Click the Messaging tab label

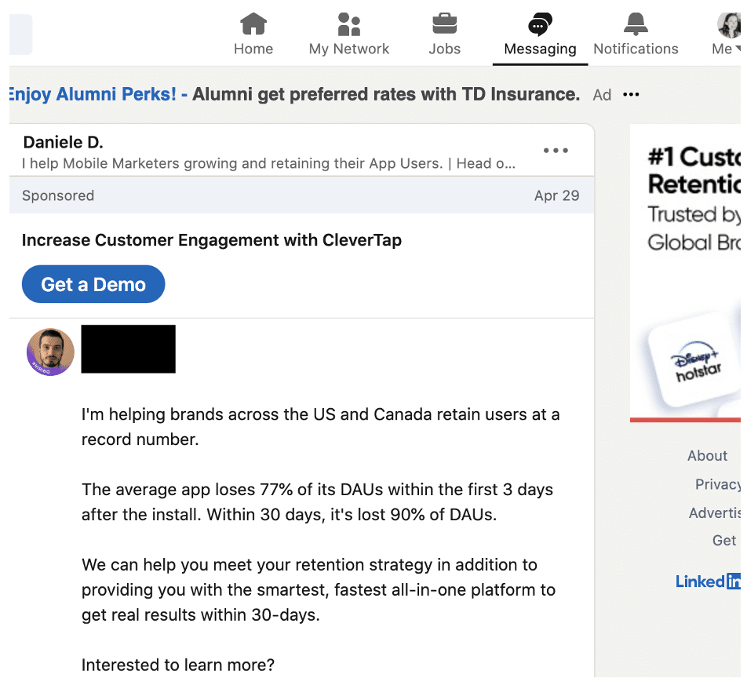540,49
